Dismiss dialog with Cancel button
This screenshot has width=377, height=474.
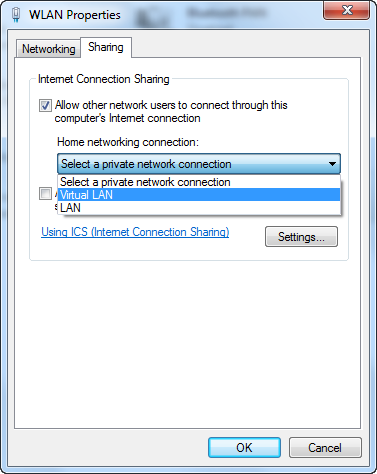(x=325, y=448)
